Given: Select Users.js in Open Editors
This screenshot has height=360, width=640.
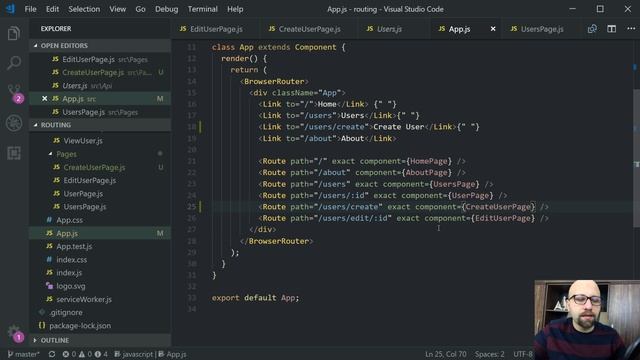Looking at the screenshot, I should [100, 86].
